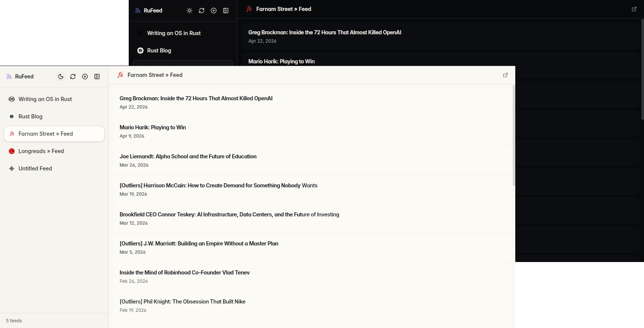Select Writing an OS in Rust in dark sidebar
This screenshot has height=328, width=644.
tap(183, 33)
